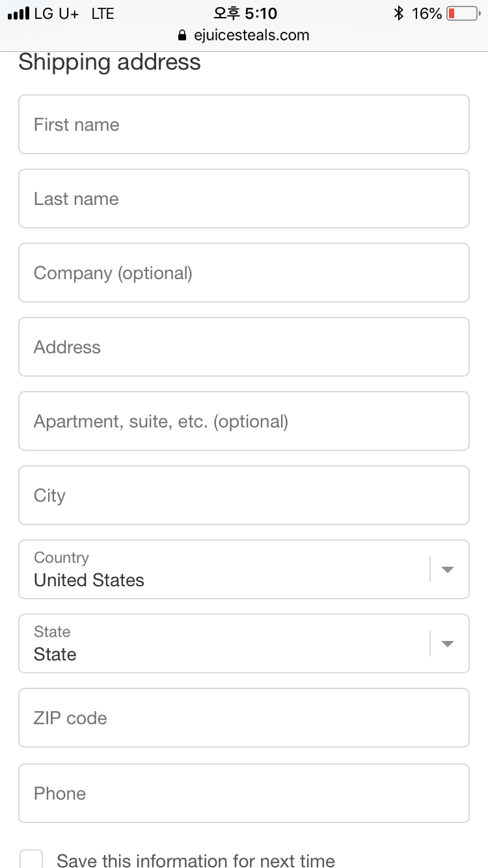Tap the LG U+ carrier label
Image resolution: width=488 pixels, height=868 pixels.
[x=56, y=13]
